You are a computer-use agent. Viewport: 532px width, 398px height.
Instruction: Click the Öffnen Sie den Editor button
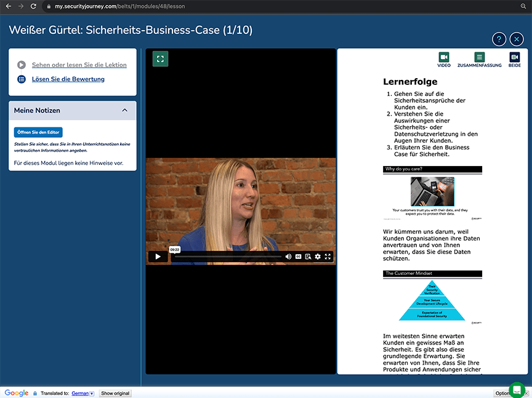38,132
